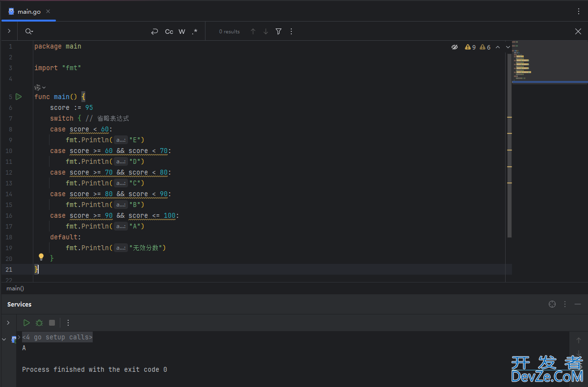Go to previous search occurrence
The height and width of the screenshot is (387, 588).
253,31
